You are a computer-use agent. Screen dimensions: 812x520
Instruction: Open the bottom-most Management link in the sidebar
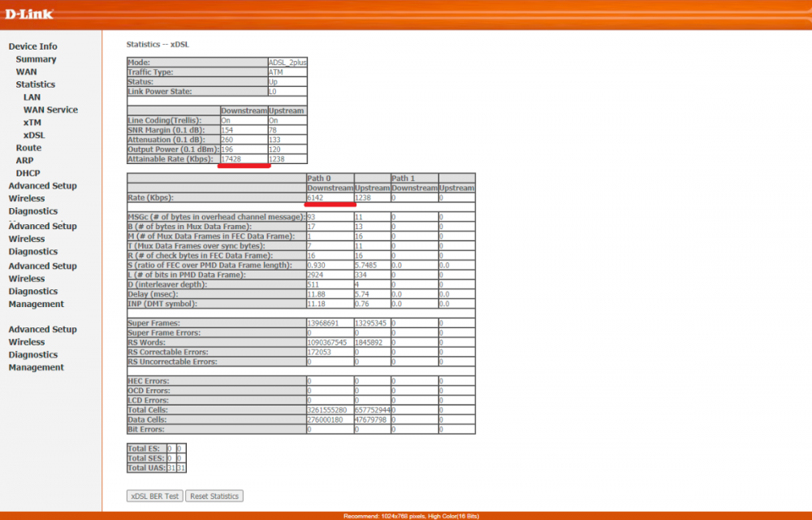(36, 367)
